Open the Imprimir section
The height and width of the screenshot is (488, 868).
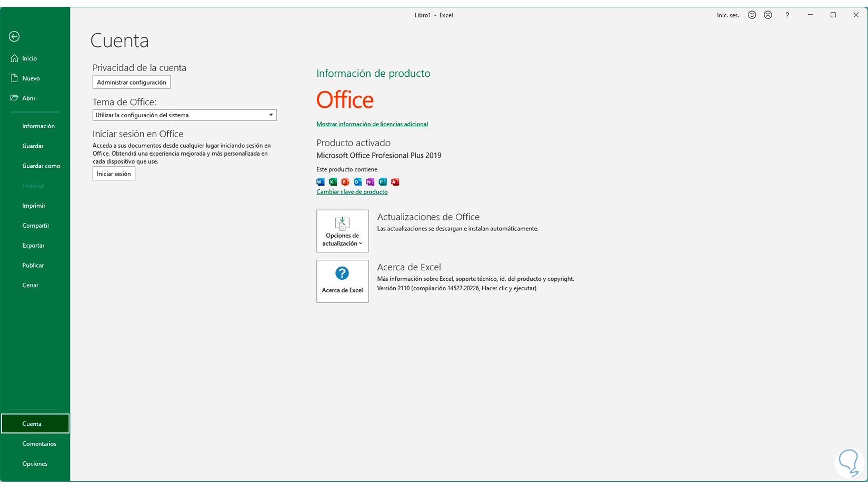click(x=35, y=206)
